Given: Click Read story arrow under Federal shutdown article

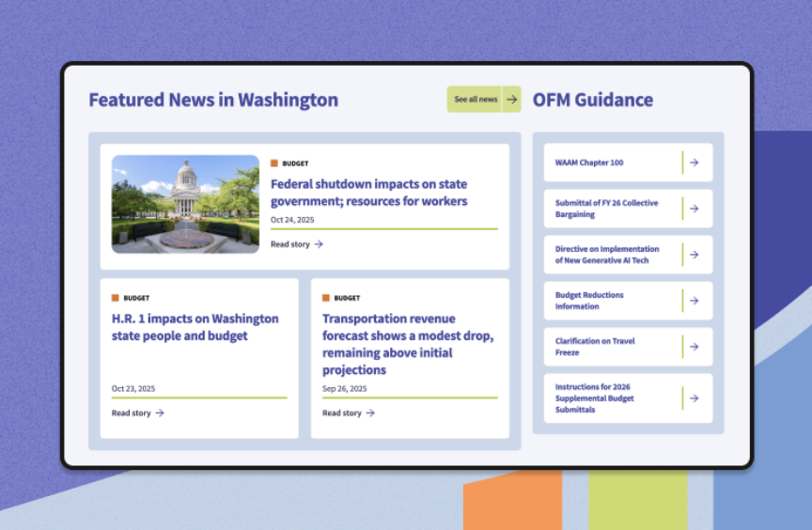Looking at the screenshot, I should pos(319,244).
